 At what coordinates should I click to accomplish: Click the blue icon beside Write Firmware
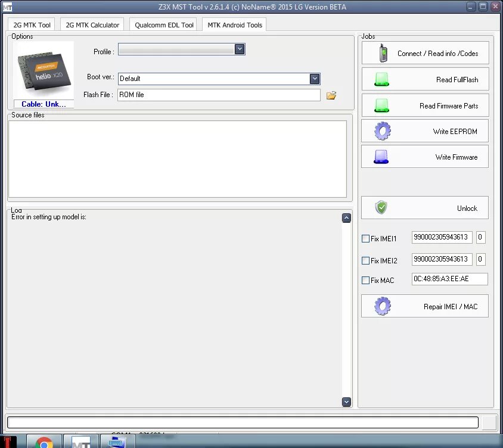(381, 157)
